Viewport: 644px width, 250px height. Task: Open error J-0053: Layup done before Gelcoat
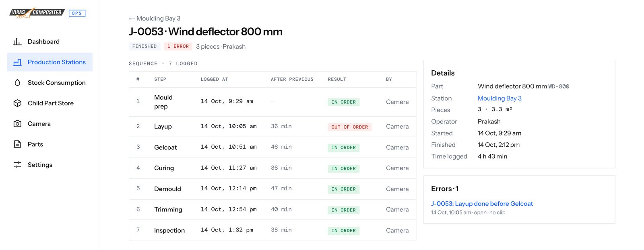pyautogui.click(x=482, y=204)
